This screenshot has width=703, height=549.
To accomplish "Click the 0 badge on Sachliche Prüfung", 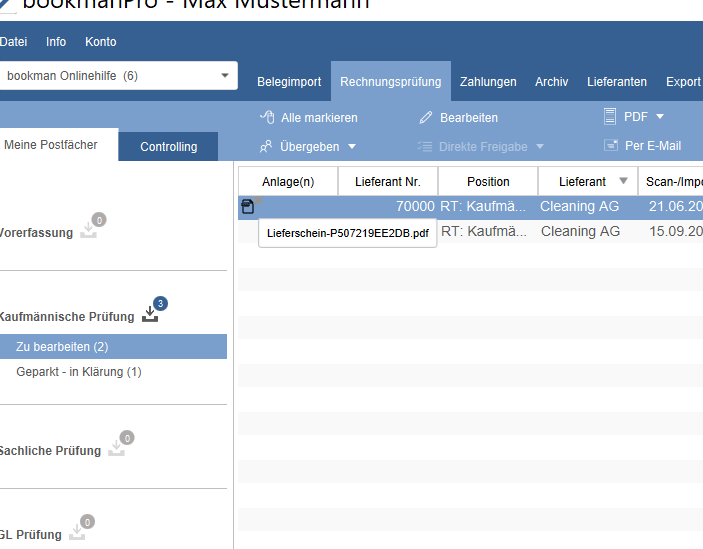I will [127, 438].
